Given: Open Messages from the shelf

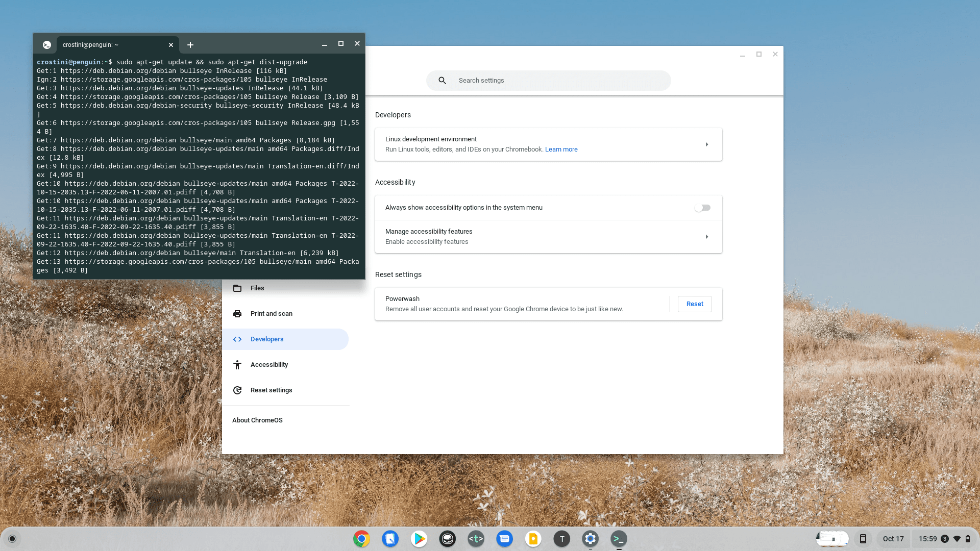Looking at the screenshot, I should click(x=505, y=538).
